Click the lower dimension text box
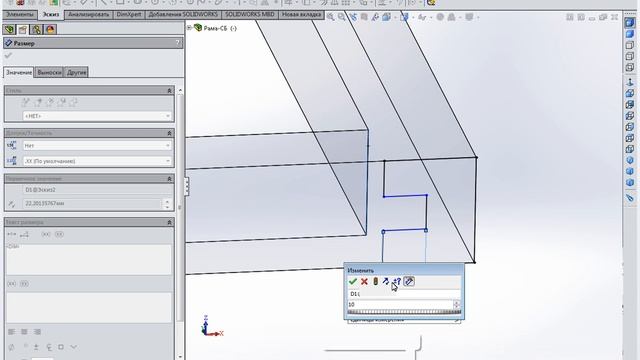Viewport: 640px width, 360px height. 89,307
